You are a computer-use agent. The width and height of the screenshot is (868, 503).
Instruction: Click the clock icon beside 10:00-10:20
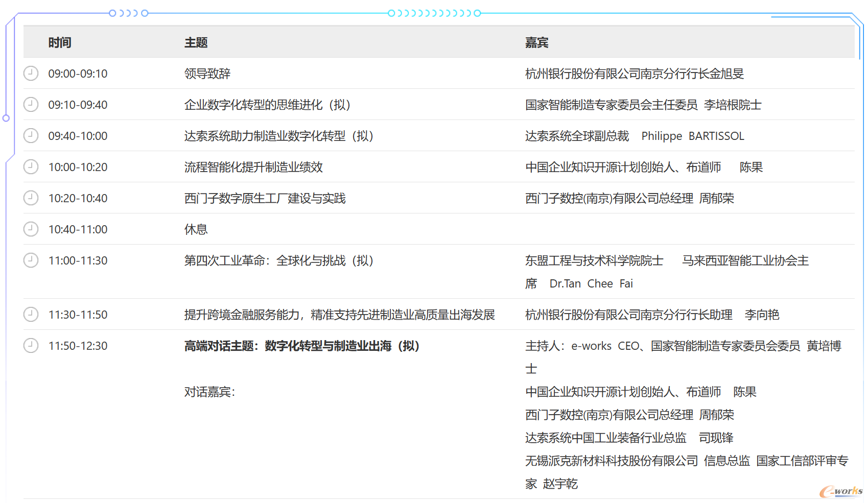pyautogui.click(x=31, y=166)
